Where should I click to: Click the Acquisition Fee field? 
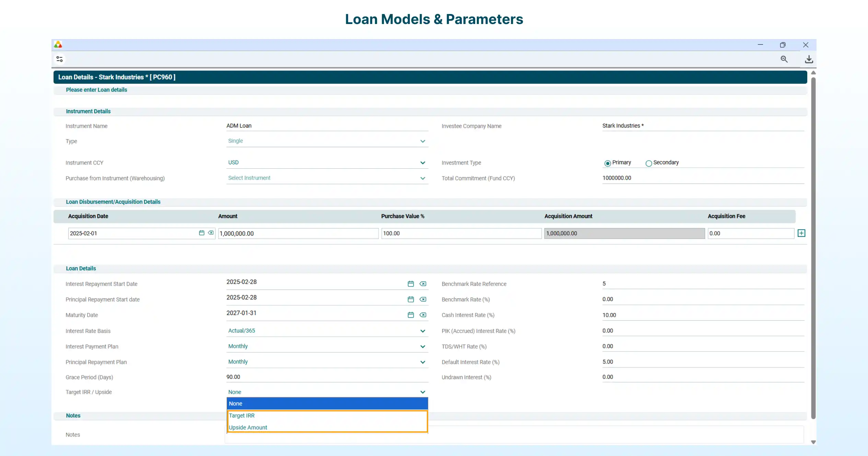[751, 233]
